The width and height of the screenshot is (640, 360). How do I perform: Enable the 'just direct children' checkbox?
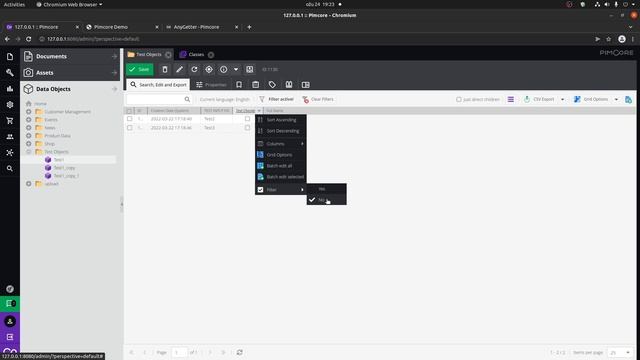click(458, 99)
